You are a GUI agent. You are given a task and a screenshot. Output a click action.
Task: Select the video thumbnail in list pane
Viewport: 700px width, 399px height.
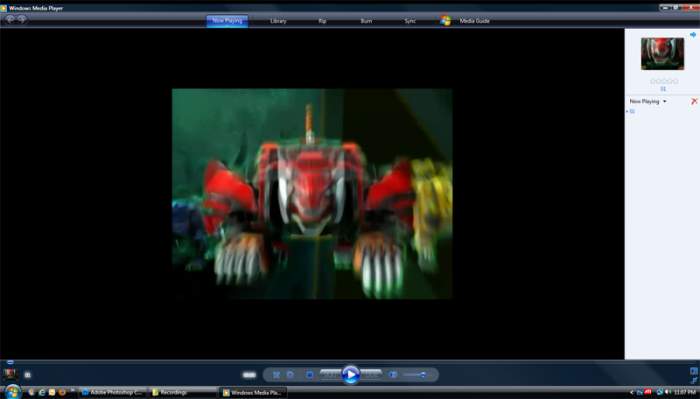662,54
